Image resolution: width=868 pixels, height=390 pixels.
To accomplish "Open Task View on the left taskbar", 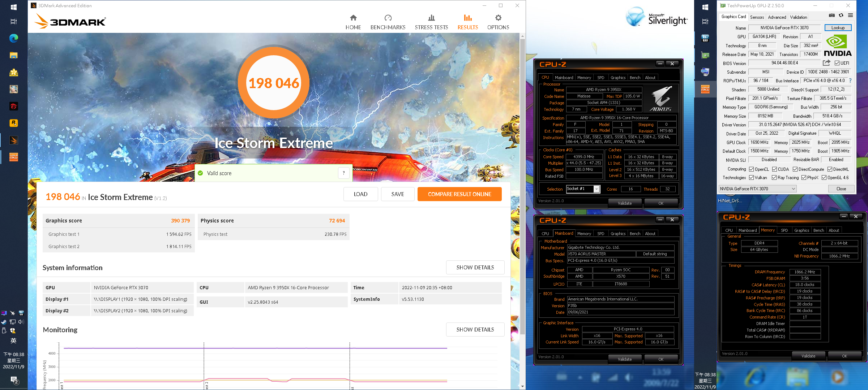I will tap(14, 22).
